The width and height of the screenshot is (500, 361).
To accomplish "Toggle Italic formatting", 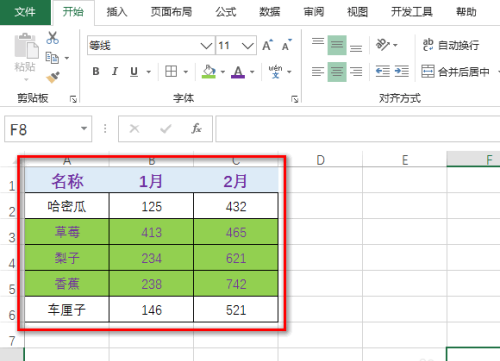I will [x=115, y=71].
